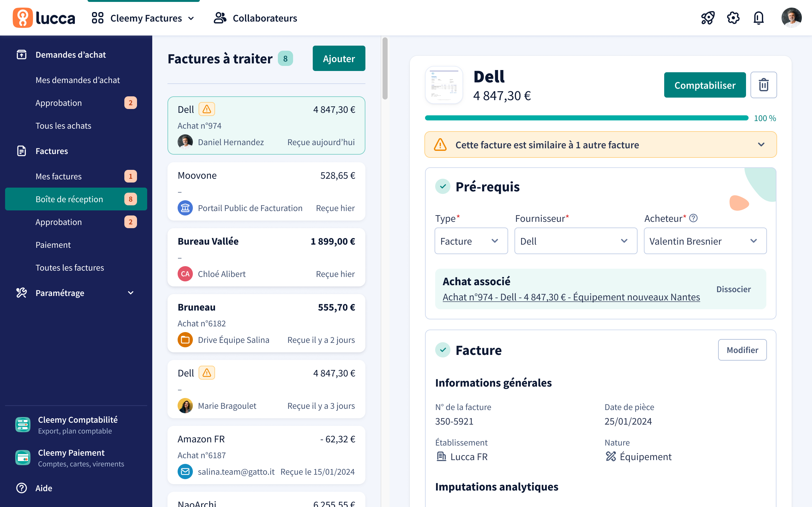Open the Fournisseur dropdown showing Dell

pos(575,241)
